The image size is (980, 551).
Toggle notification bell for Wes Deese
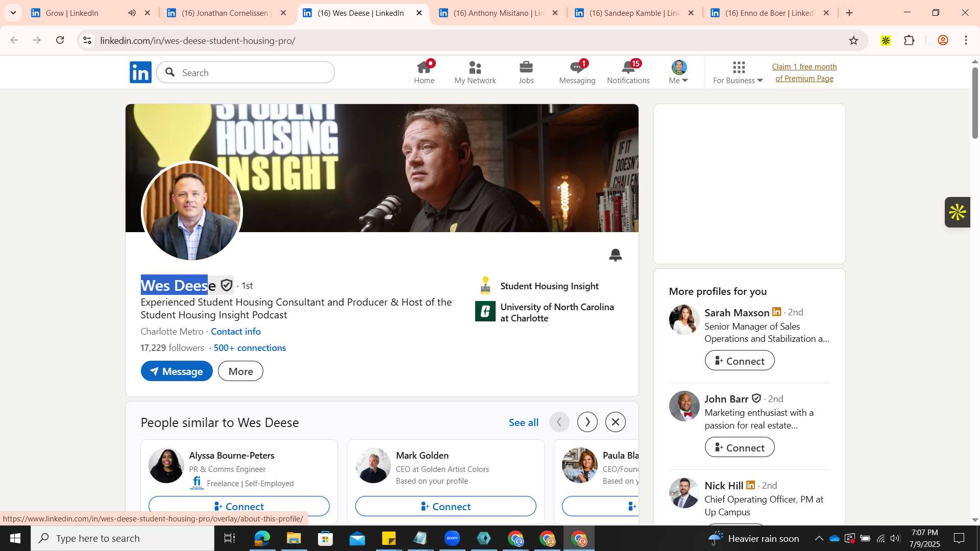pos(616,255)
